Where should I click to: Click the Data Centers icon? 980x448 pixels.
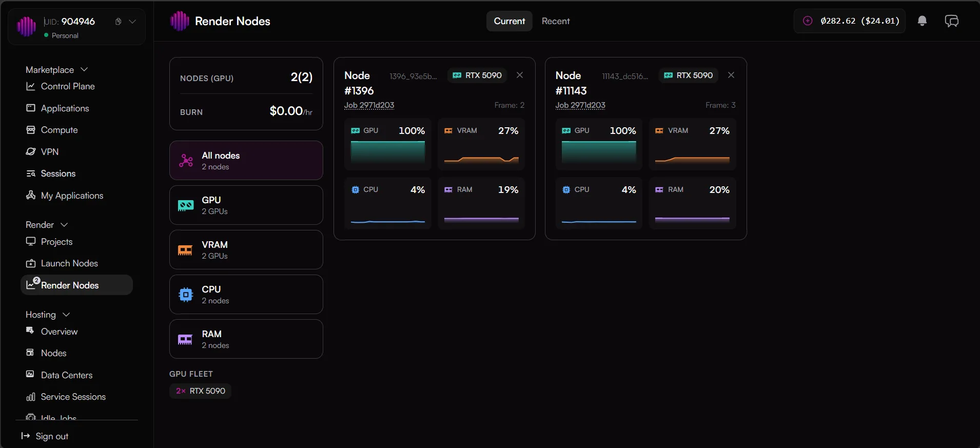30,375
